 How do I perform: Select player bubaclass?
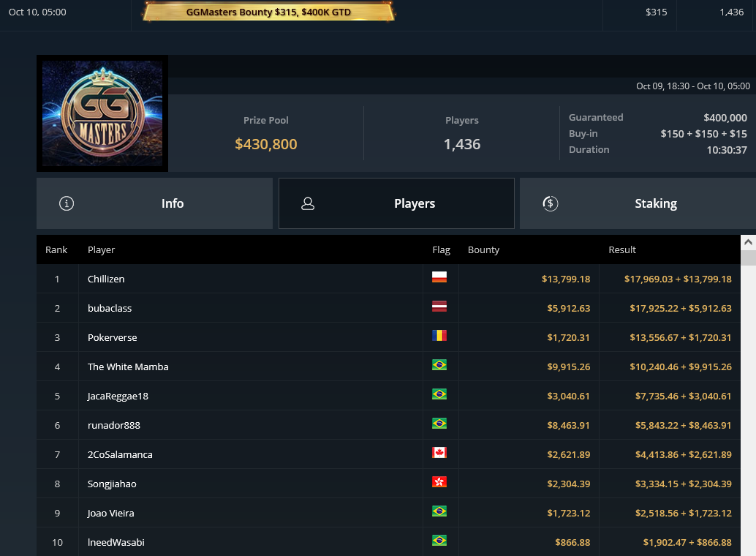(110, 309)
